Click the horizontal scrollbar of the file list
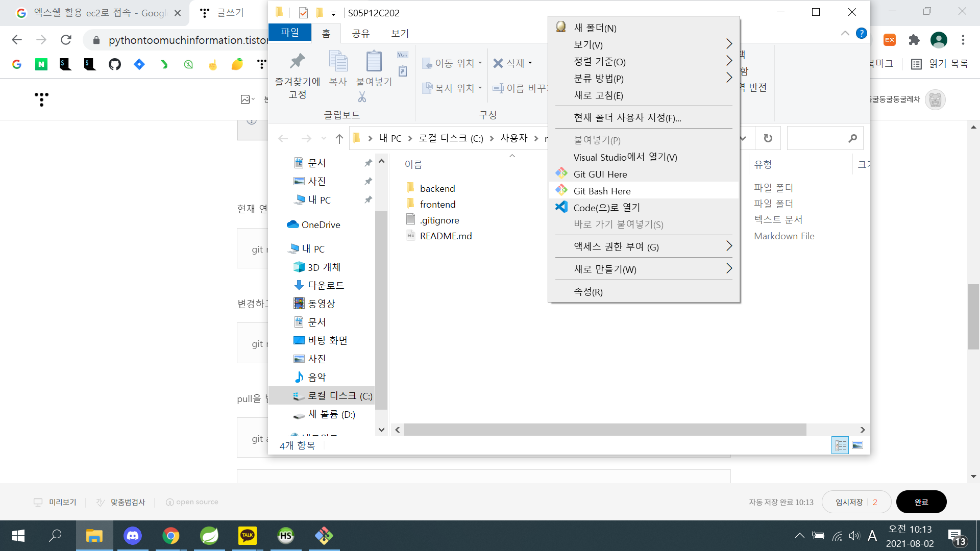 (605, 430)
